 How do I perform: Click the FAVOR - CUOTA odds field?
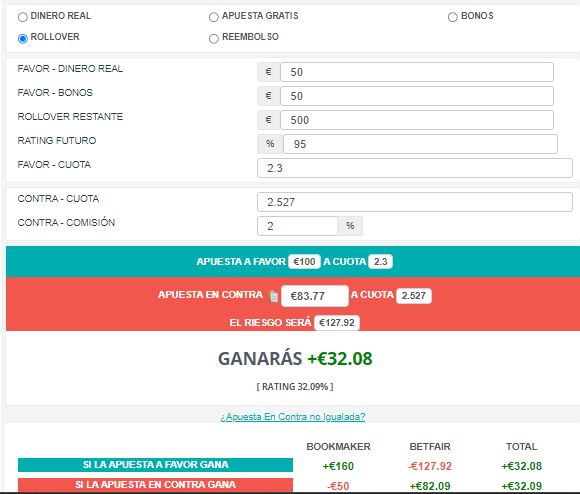click(x=415, y=168)
